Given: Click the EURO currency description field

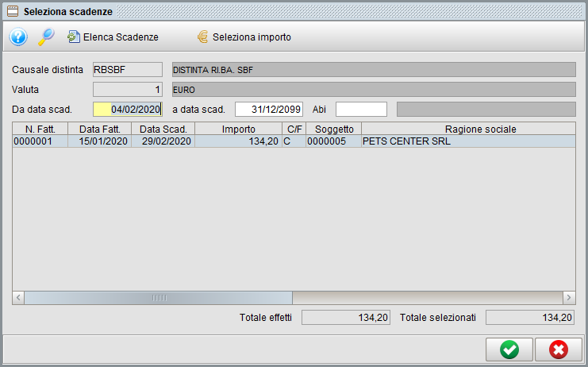Looking at the screenshot, I should (374, 90).
